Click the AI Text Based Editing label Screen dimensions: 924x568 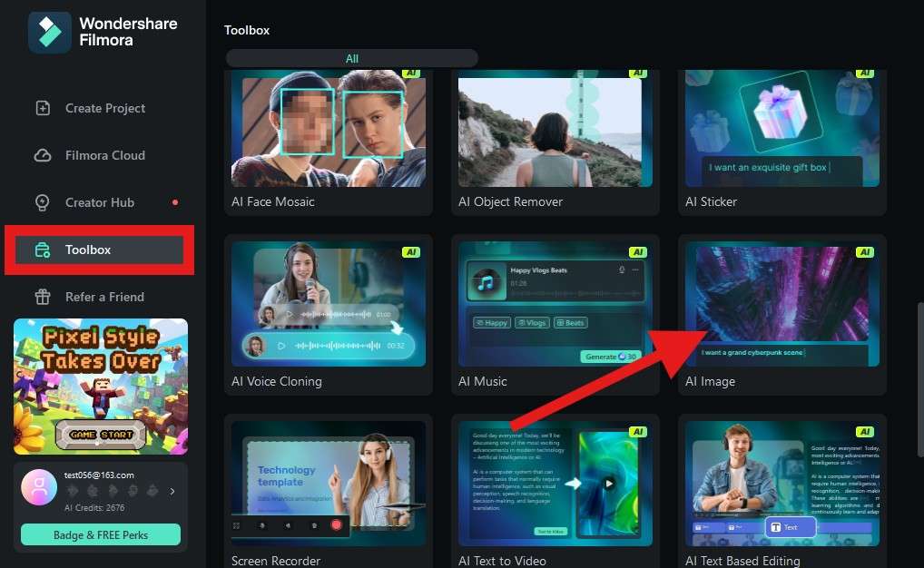coord(742,561)
